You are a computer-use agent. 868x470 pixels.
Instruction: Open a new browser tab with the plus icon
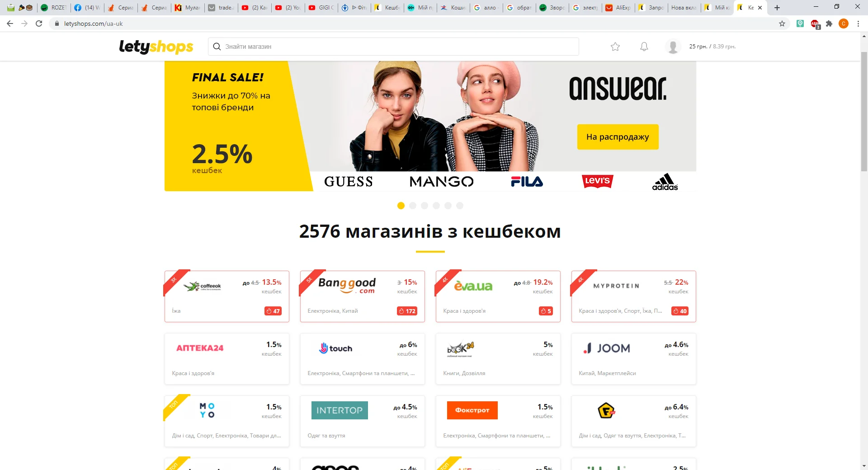(x=777, y=8)
